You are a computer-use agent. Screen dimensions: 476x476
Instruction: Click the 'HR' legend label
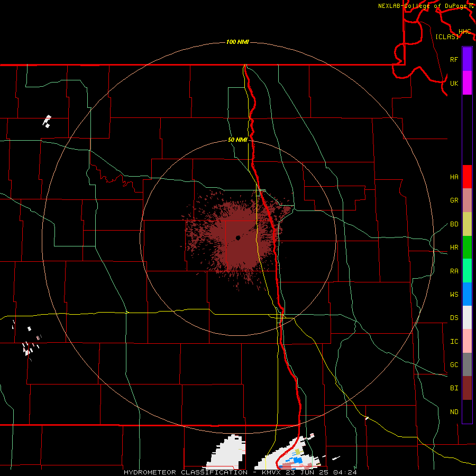click(x=454, y=248)
